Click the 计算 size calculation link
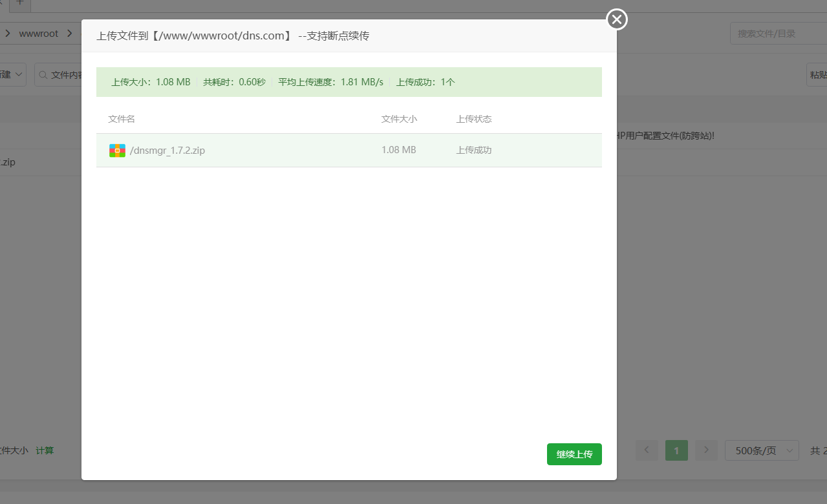Viewport: 827px width, 504px height. pyautogui.click(x=44, y=450)
